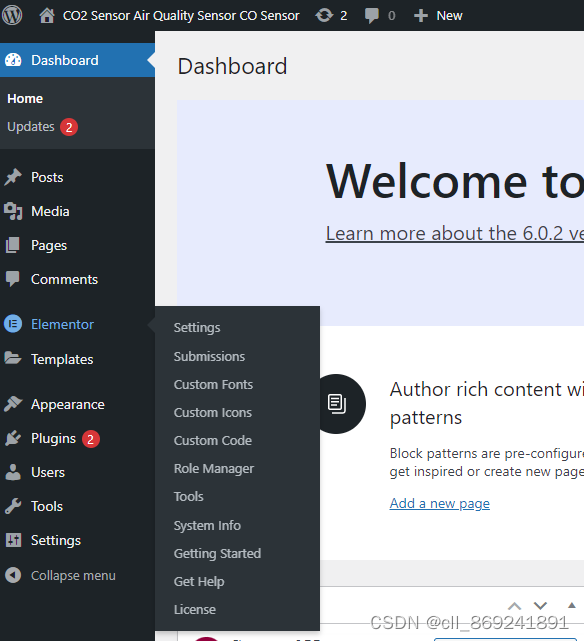584x641 pixels.
Task: Click the Collapse menu text
Action: (x=73, y=575)
